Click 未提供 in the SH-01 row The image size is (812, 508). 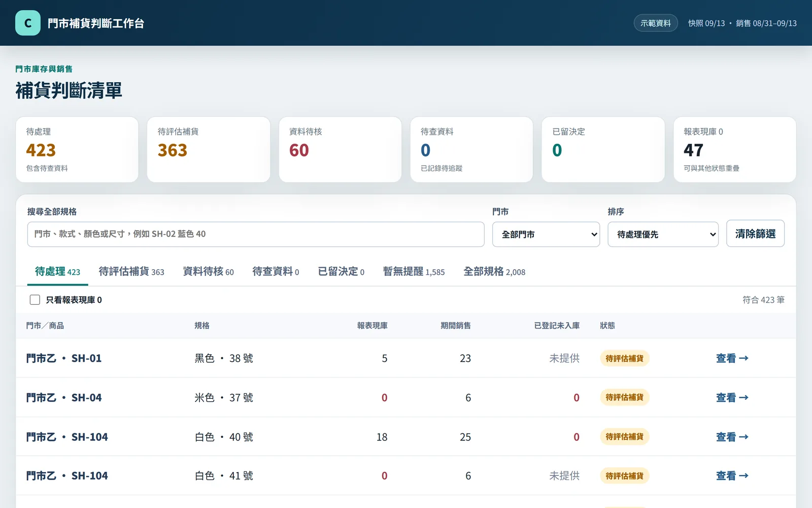pyautogui.click(x=564, y=358)
